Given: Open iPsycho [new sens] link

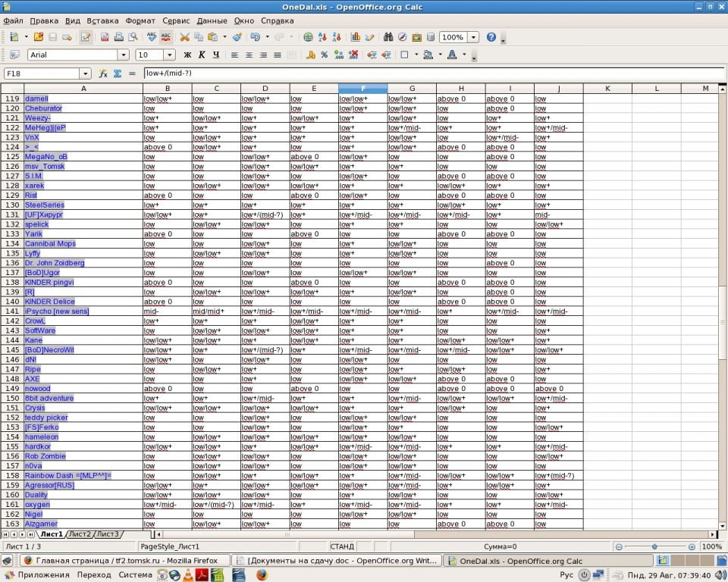Looking at the screenshot, I should coord(57,311).
